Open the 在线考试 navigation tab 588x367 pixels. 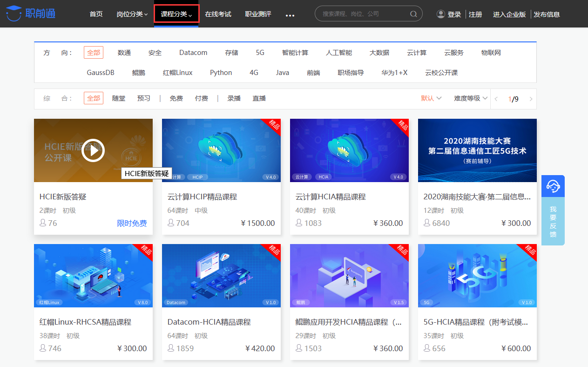coord(218,14)
